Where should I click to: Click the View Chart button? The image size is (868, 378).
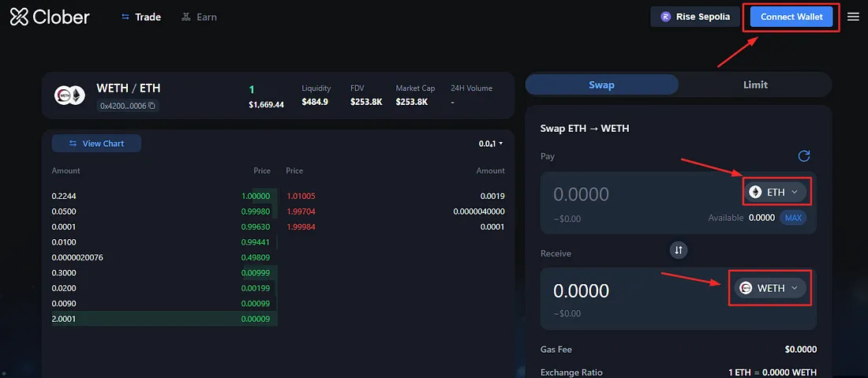tap(96, 144)
